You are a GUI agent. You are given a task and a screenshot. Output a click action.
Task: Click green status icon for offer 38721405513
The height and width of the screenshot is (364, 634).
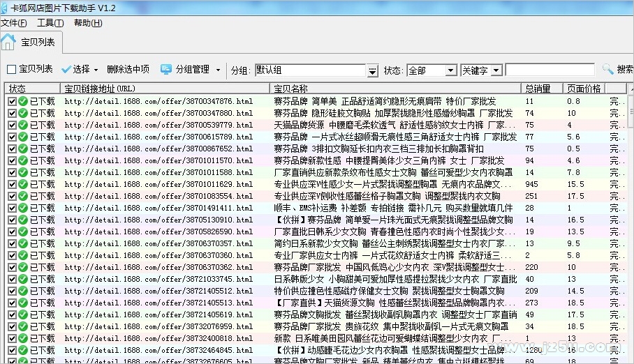[23, 303]
